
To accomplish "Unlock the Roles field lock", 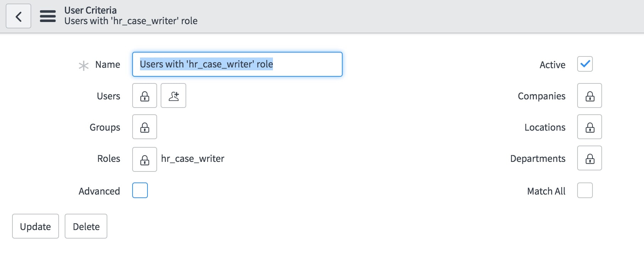I will click(144, 158).
